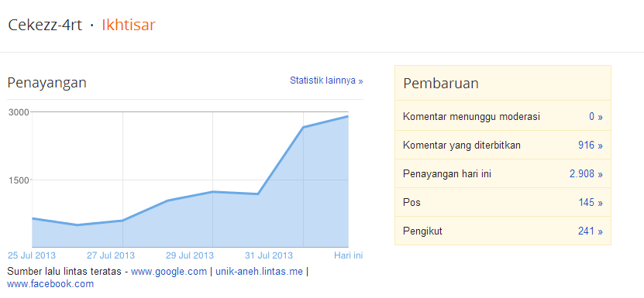Click the '3000' y-axis value
Screen dimensions: 644x298
(19, 112)
